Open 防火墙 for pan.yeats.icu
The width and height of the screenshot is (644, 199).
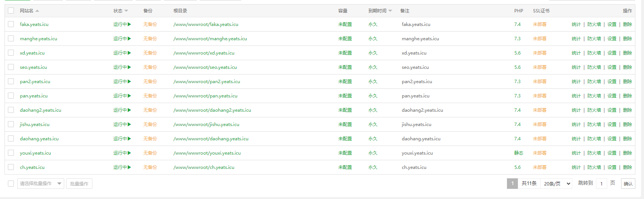pos(594,96)
